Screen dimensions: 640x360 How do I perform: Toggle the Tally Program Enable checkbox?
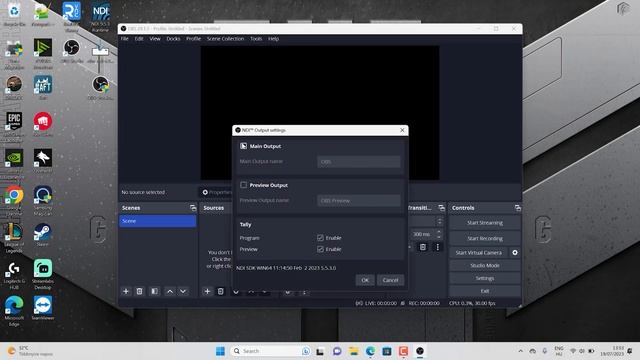point(320,238)
